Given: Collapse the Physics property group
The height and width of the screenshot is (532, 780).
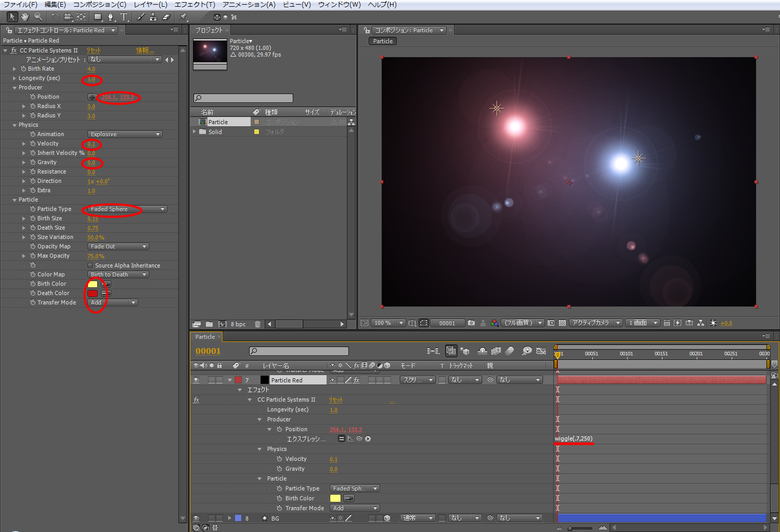Looking at the screenshot, I should [x=15, y=125].
